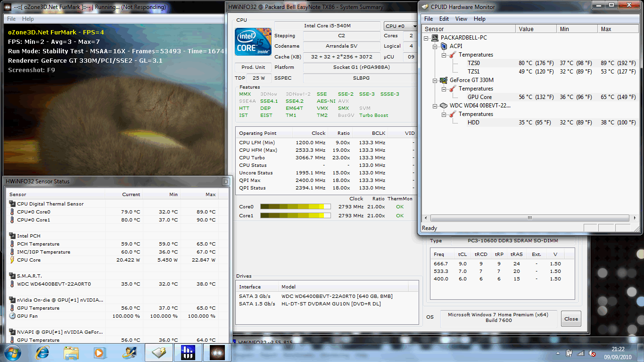
Task: Click thermometer icon beside CPU#0 Core0
Action: [x=12, y=212]
